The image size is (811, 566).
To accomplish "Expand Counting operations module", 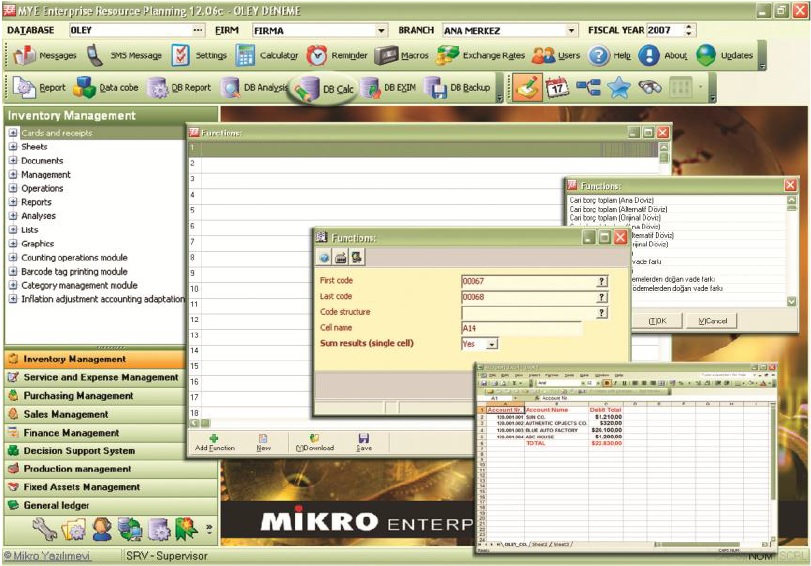I will click(x=13, y=258).
